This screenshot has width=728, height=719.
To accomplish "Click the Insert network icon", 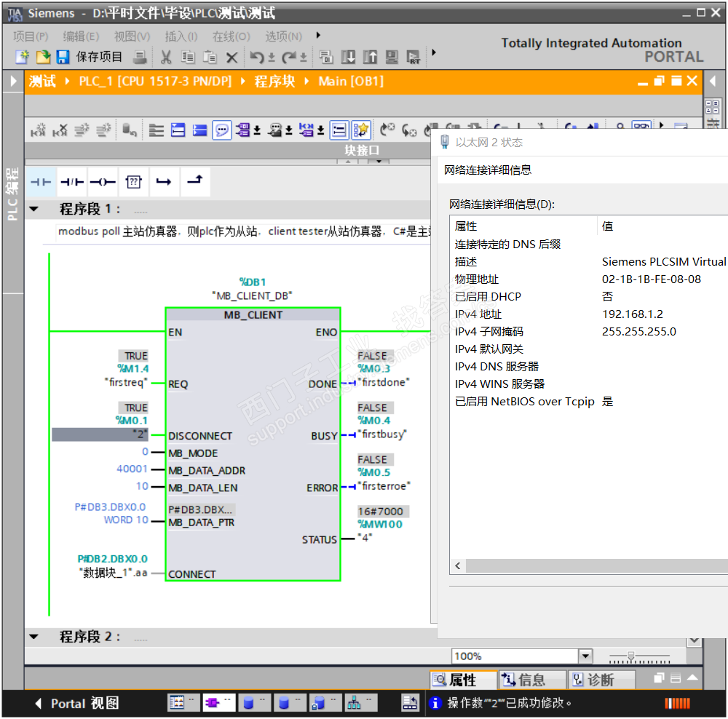I will click(x=38, y=130).
